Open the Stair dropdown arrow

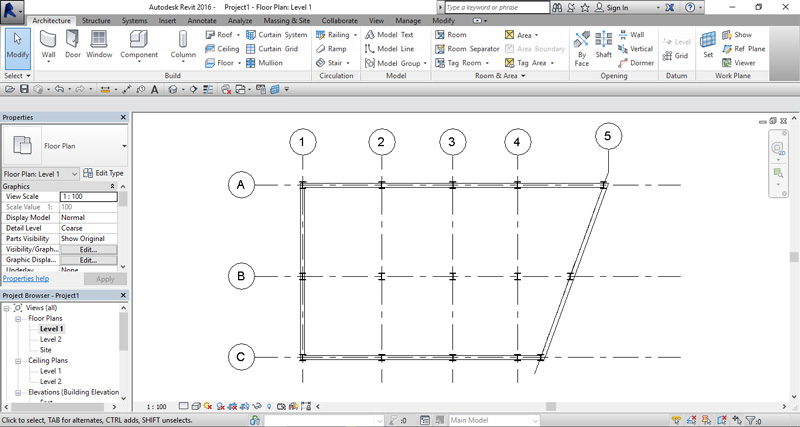coord(348,63)
